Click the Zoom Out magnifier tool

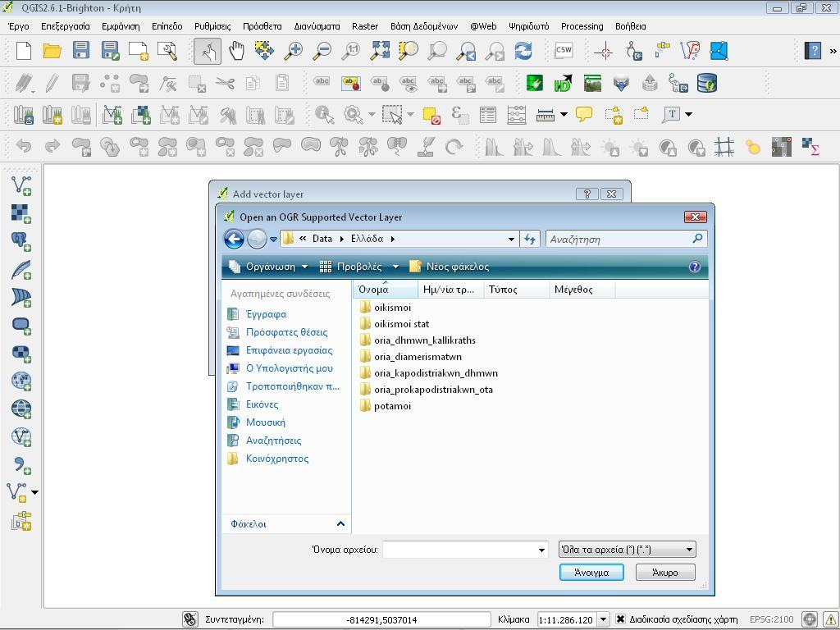pos(323,51)
